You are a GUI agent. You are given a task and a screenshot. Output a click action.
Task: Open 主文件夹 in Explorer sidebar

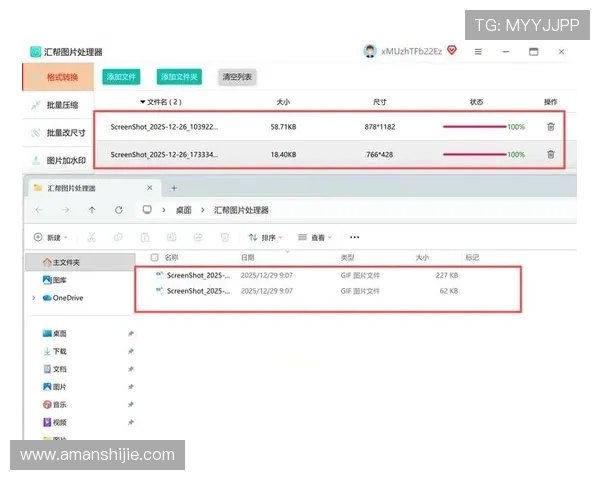click(80, 262)
